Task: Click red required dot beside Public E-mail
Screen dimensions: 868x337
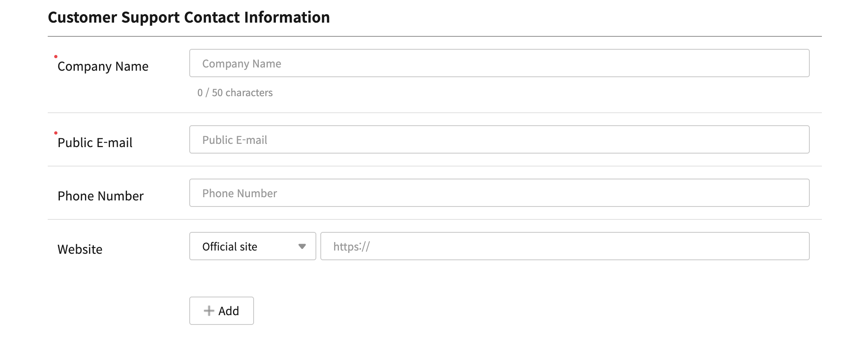Action: 56,133
